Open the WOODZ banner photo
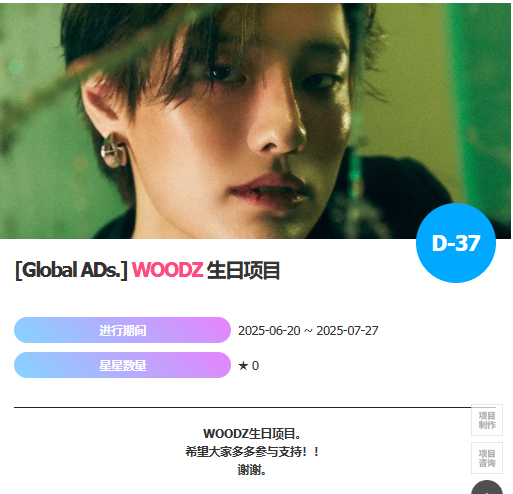This screenshot has width=513, height=494. [255, 121]
